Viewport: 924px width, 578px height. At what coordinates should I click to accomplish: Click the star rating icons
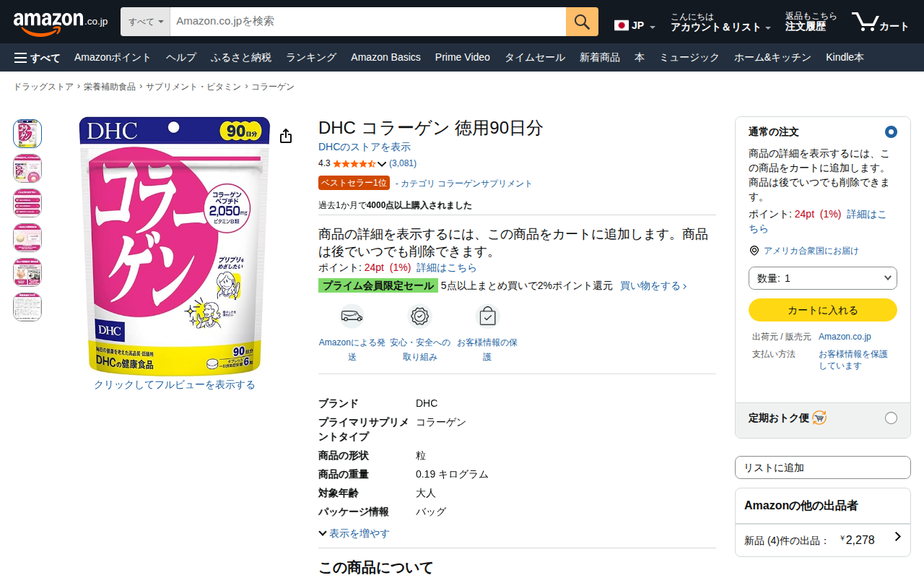coord(354,164)
